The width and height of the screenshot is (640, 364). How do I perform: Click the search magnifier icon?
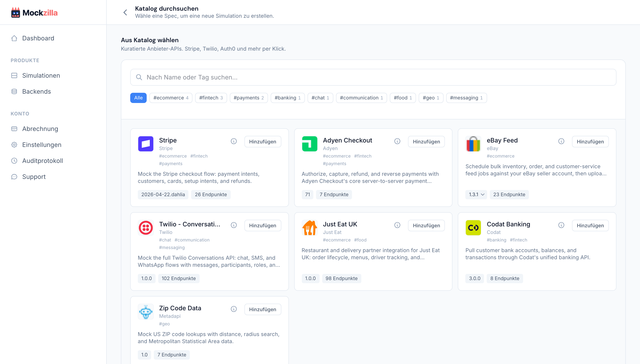[x=139, y=77]
